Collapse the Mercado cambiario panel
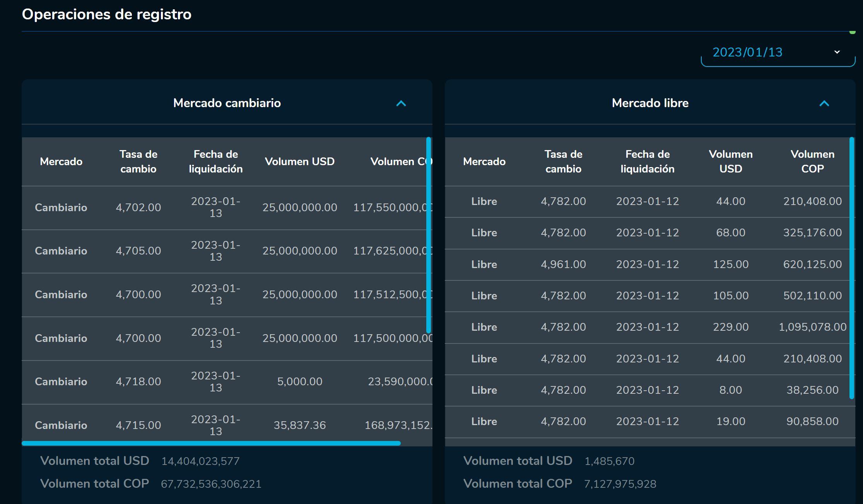Screen dimensions: 863x504 [x=401, y=103]
